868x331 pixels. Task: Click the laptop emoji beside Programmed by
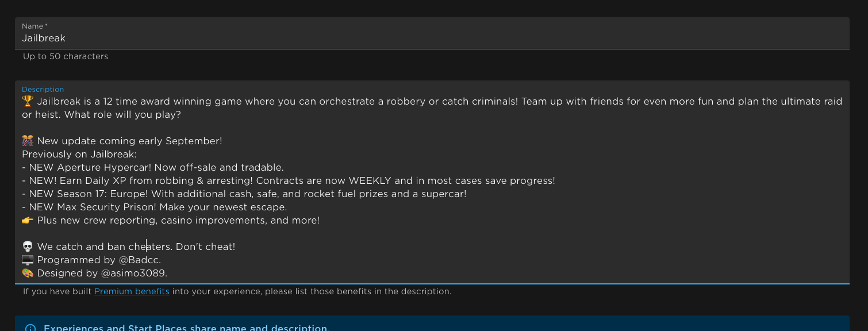point(27,259)
